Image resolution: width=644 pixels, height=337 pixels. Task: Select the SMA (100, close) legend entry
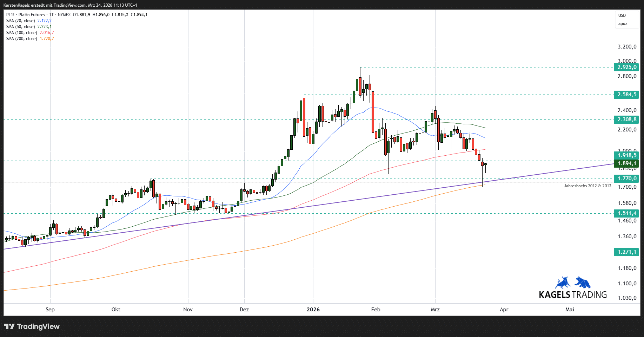(21, 33)
